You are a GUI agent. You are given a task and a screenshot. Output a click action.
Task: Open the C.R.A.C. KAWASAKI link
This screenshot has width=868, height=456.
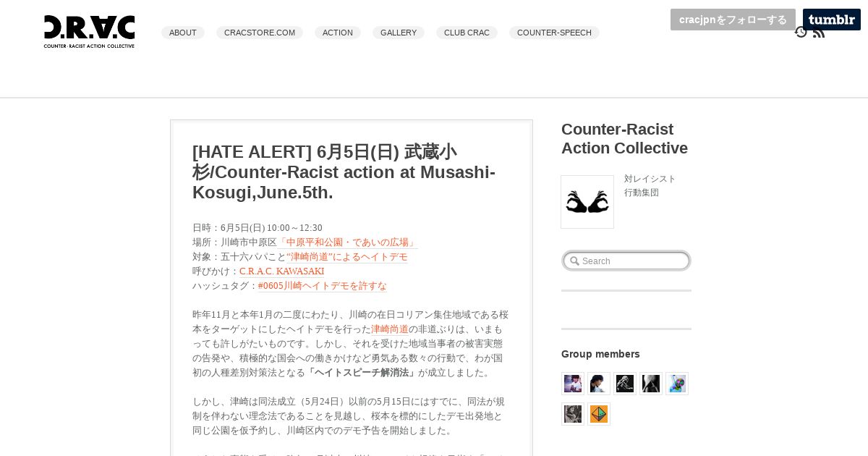[281, 271]
